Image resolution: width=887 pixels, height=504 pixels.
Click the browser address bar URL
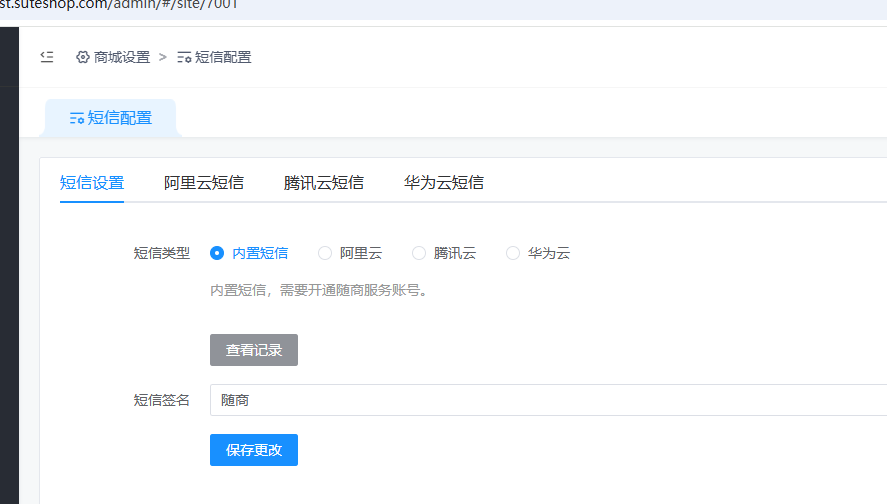point(120,5)
